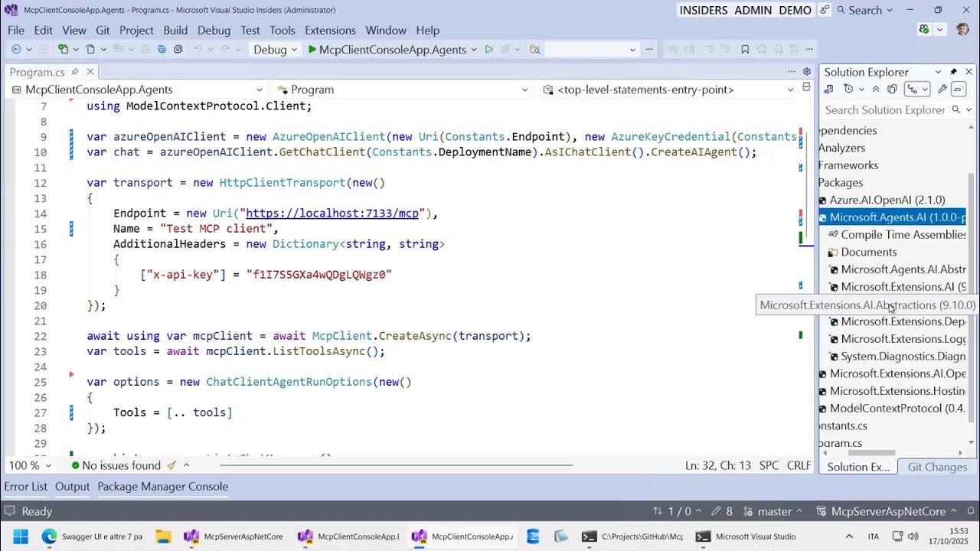Image resolution: width=980 pixels, height=551 pixels.
Task: Collapse all in Solution Explorer
Action: pos(876,90)
